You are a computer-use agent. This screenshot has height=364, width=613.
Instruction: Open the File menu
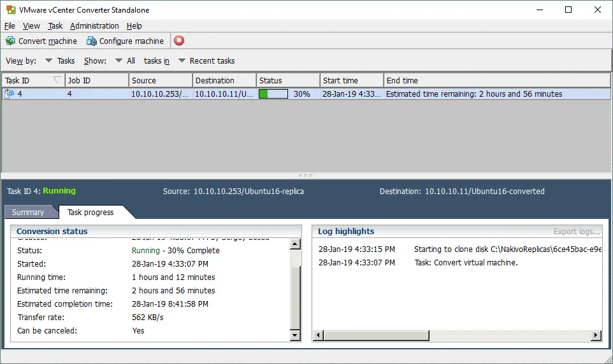click(10, 26)
